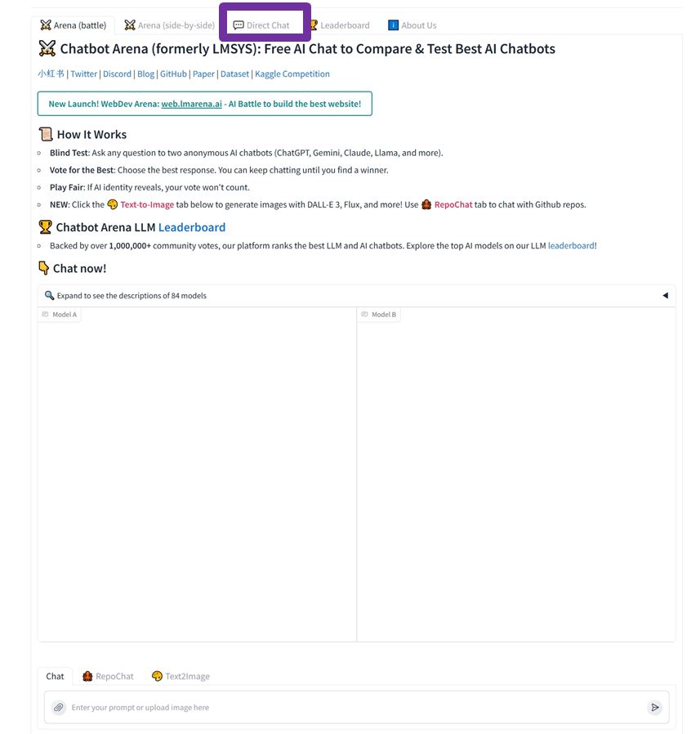700x734 pixels.
Task: Click the web.lmarena.ai link
Action: coord(191,104)
